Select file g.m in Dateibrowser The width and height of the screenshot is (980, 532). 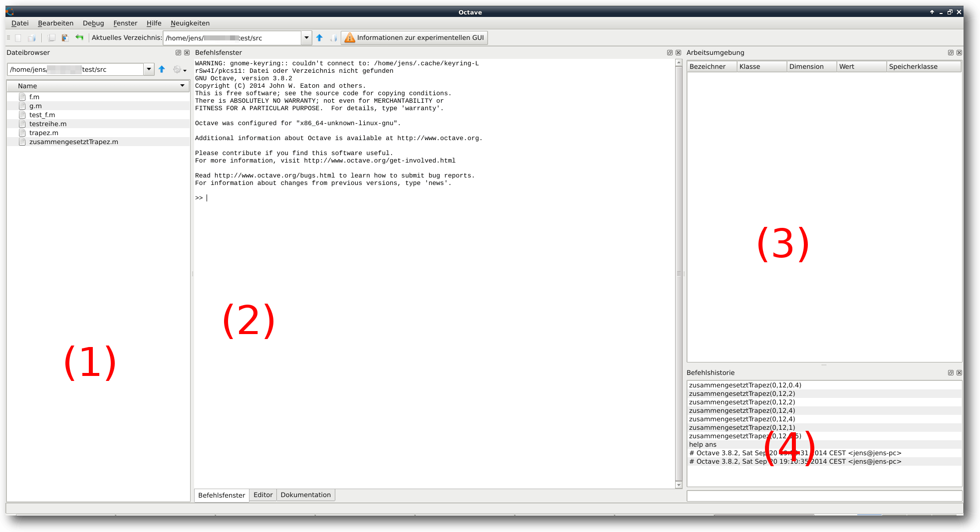point(98,106)
